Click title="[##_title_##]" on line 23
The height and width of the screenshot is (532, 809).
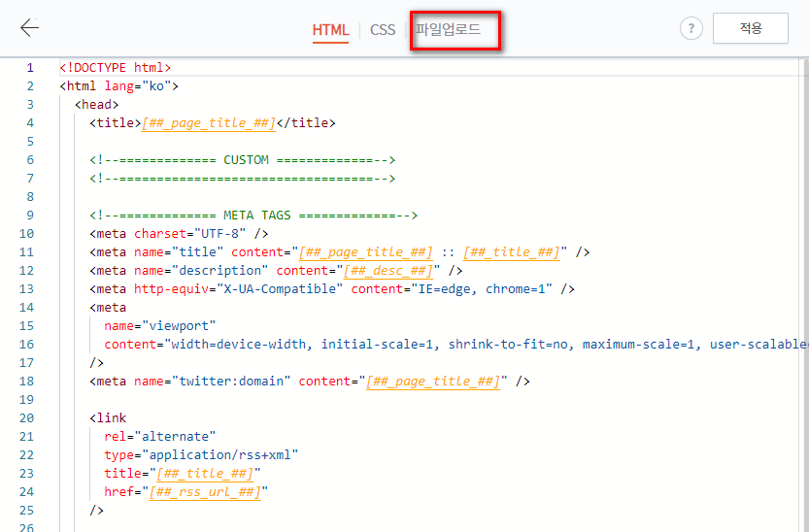183,473
